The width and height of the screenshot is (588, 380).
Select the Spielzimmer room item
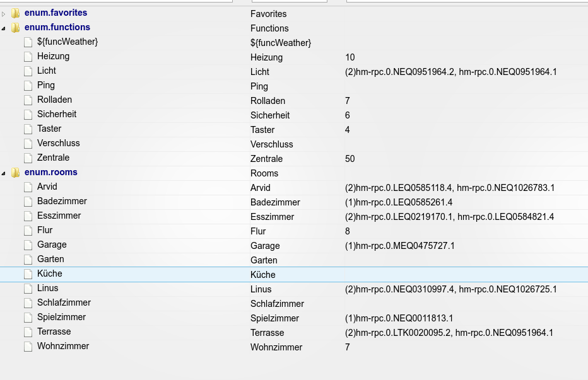pos(61,317)
